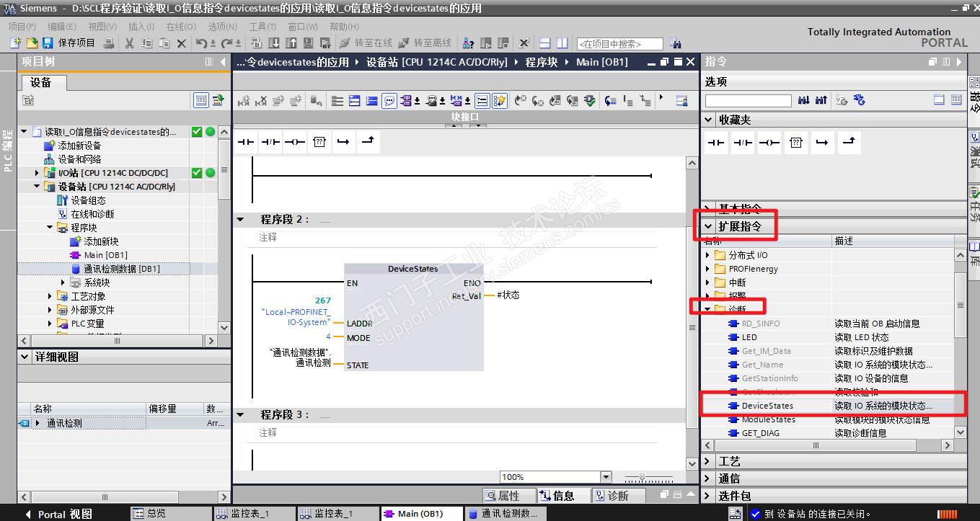This screenshot has width=980, height=521.
Task: Open the 帮助(H) menu
Action: pyautogui.click(x=344, y=27)
